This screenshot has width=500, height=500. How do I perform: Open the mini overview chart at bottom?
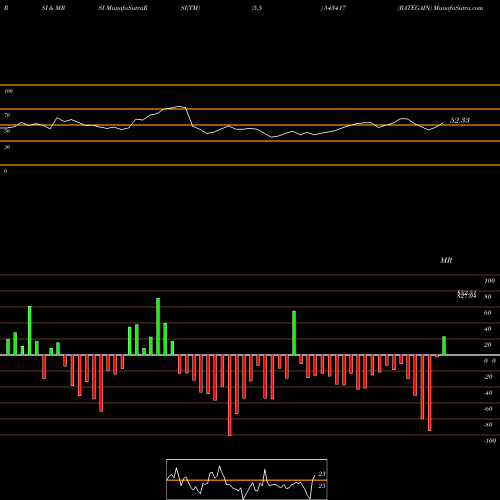tap(247, 479)
